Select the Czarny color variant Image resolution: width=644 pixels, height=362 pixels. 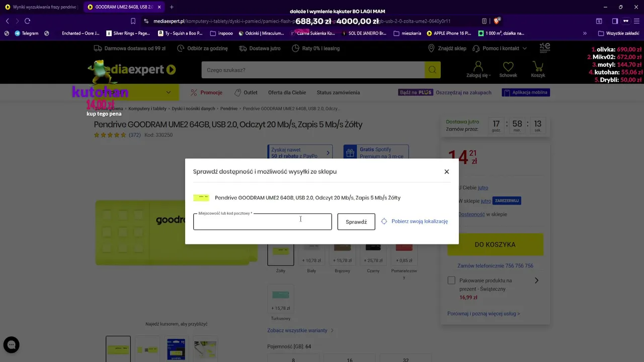coord(373,253)
